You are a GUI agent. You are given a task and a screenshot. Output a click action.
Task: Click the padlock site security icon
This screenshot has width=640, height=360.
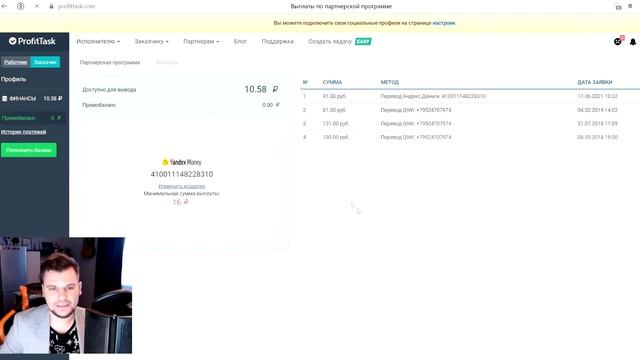tap(51, 6)
